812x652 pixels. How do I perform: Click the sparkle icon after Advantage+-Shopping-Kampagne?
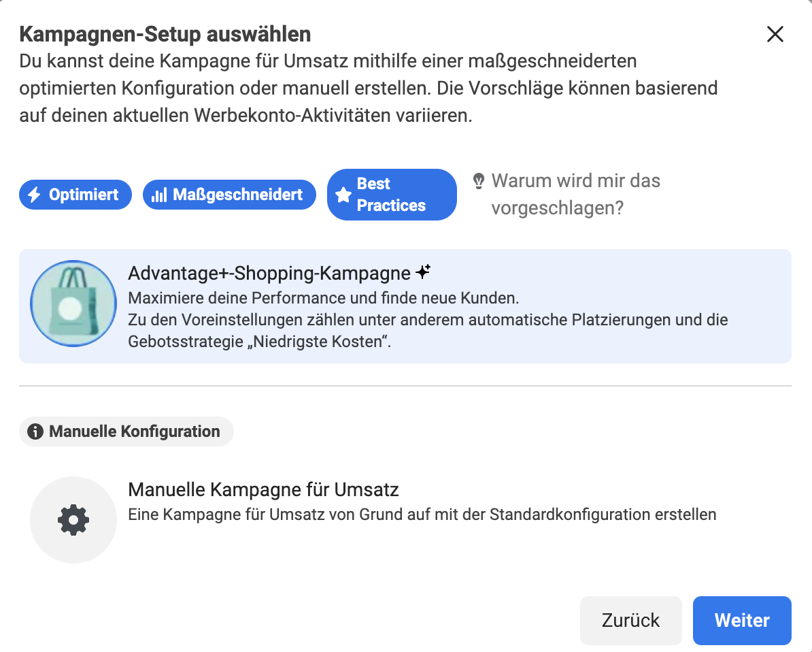(423, 272)
